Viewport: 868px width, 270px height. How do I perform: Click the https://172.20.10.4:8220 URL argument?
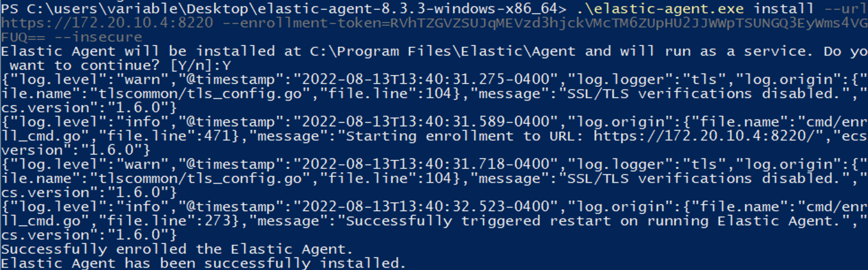tap(107, 23)
